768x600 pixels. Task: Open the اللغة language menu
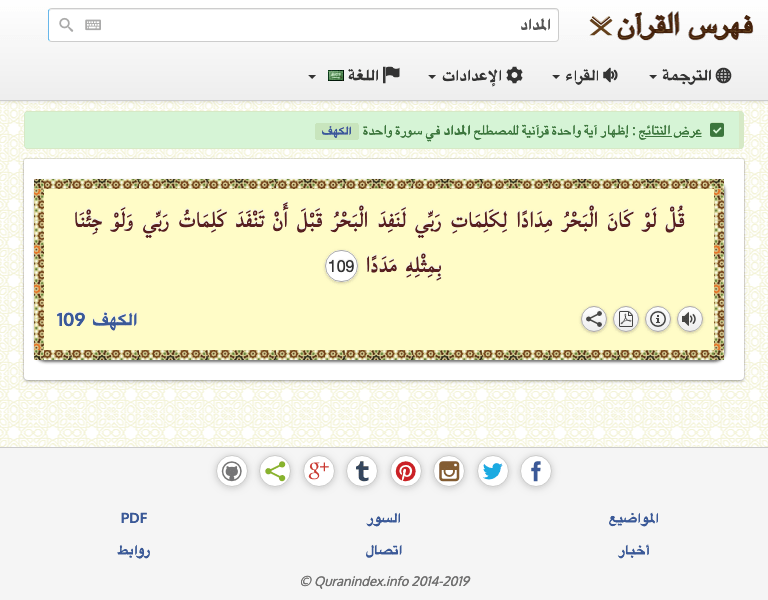click(354, 76)
